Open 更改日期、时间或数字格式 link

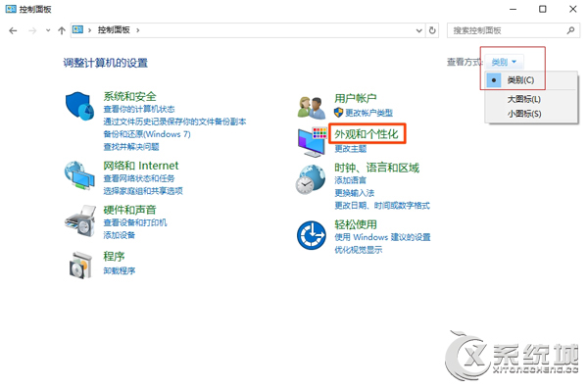click(382, 205)
